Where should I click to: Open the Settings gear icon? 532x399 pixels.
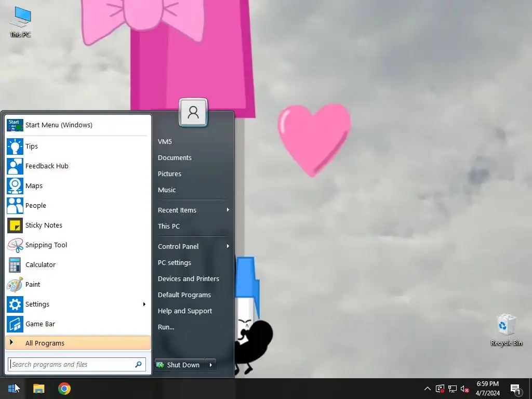[x=15, y=304]
